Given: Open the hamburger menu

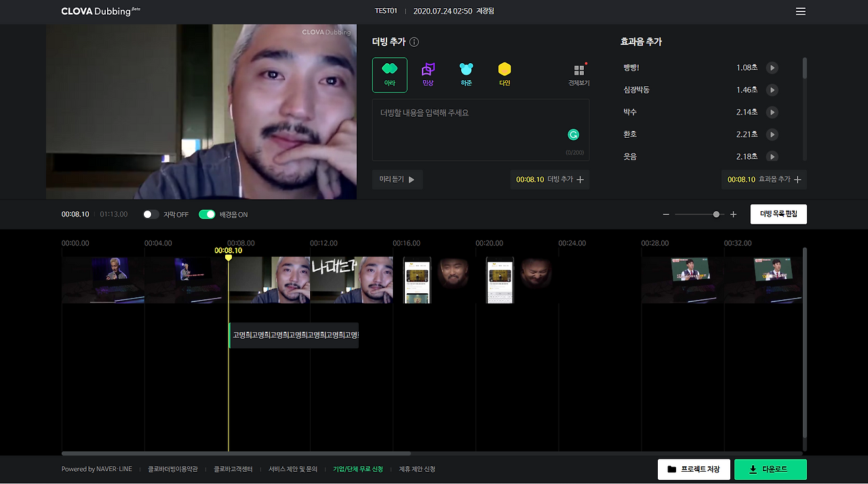Looking at the screenshot, I should coord(800,12).
